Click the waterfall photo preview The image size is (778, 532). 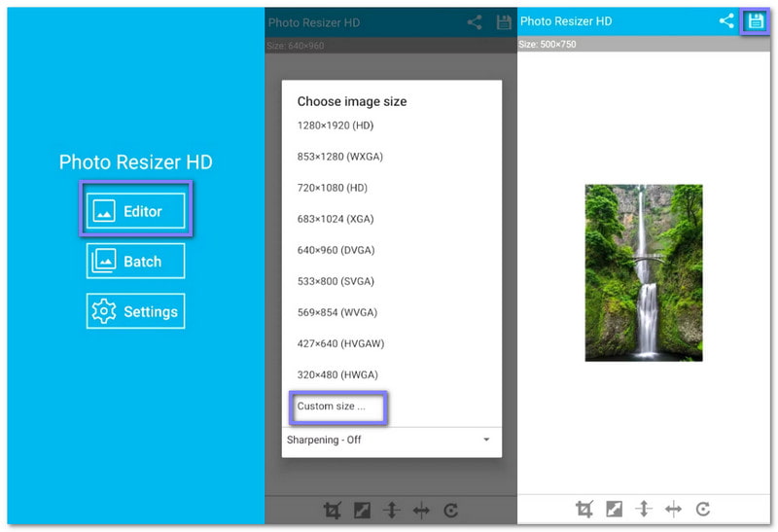(644, 273)
